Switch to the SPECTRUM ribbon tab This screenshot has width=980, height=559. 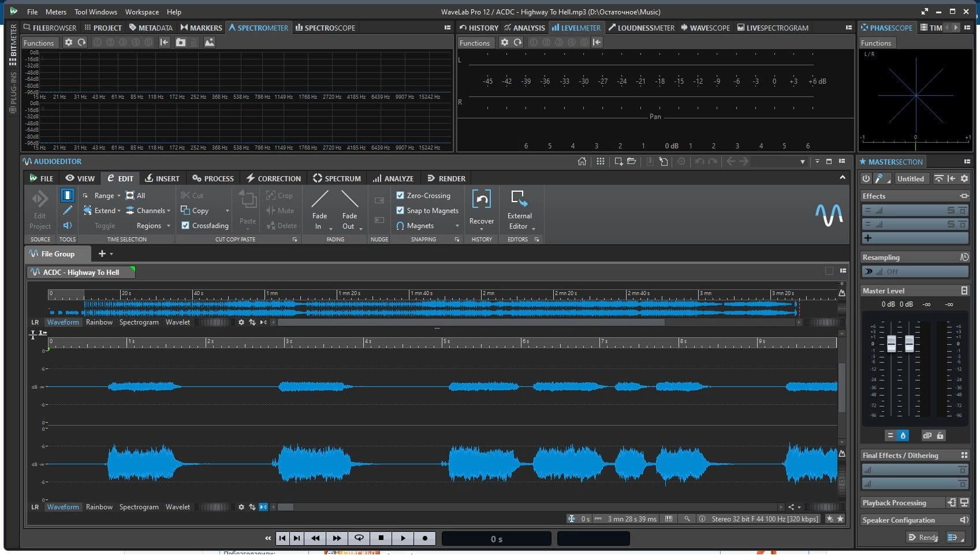(x=337, y=178)
